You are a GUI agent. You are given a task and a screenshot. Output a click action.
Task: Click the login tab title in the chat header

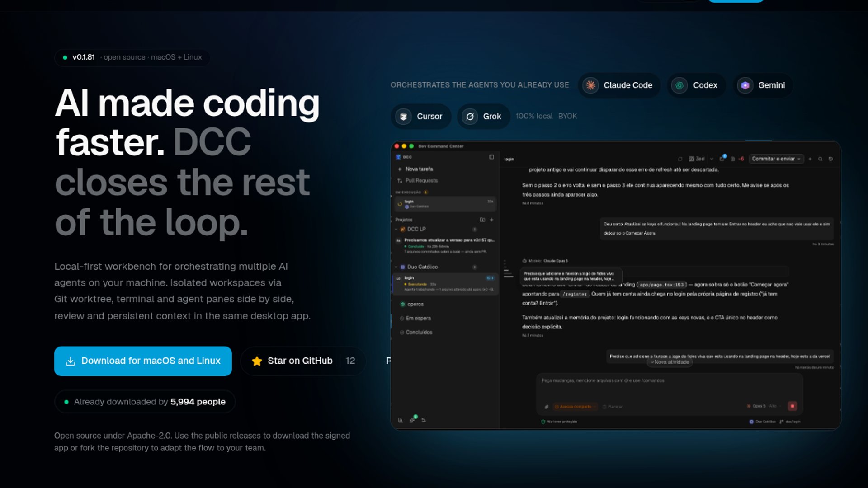point(509,160)
